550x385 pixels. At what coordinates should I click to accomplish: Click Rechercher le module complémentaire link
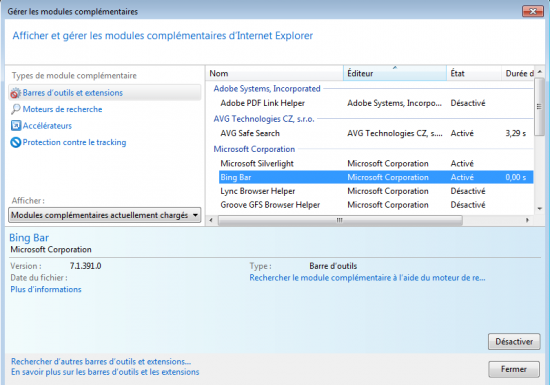(x=367, y=278)
